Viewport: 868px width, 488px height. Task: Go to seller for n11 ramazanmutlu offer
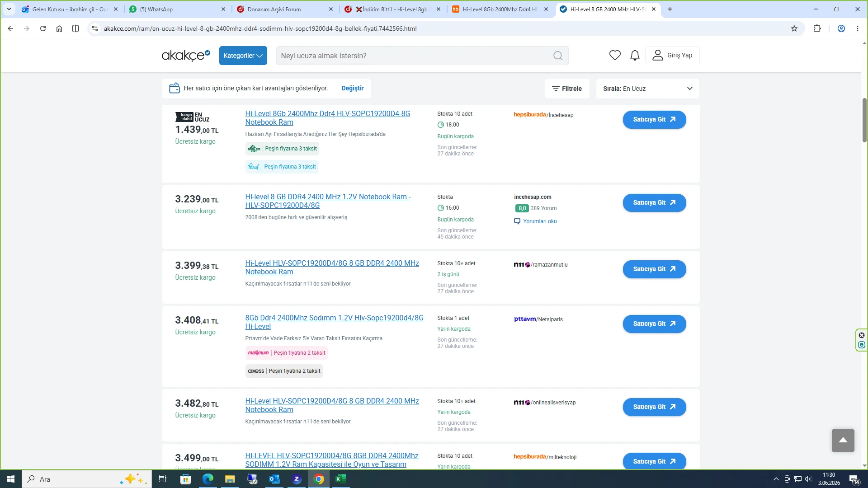click(654, 269)
